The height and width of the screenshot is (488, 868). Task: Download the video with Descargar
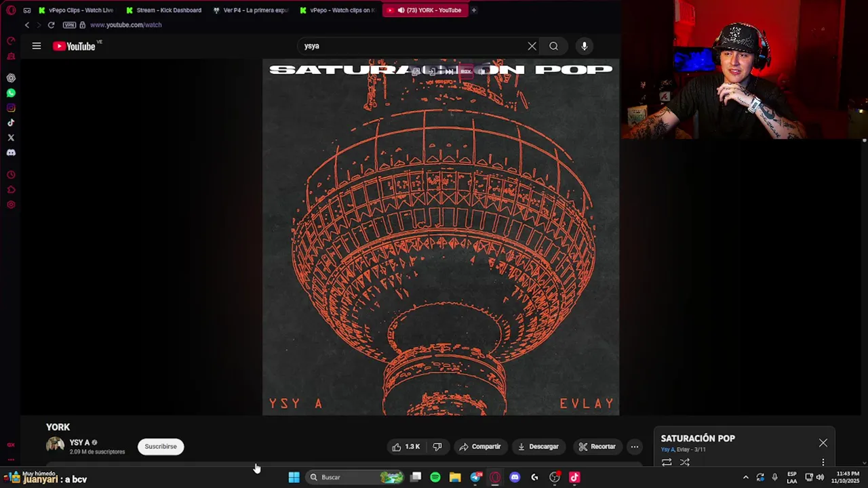tap(538, 447)
